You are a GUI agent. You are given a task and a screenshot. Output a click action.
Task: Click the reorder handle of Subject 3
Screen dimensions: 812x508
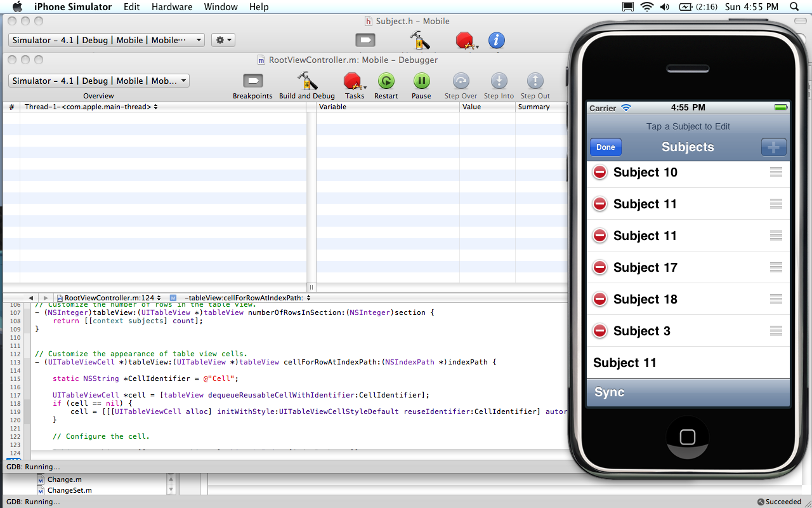point(776,331)
